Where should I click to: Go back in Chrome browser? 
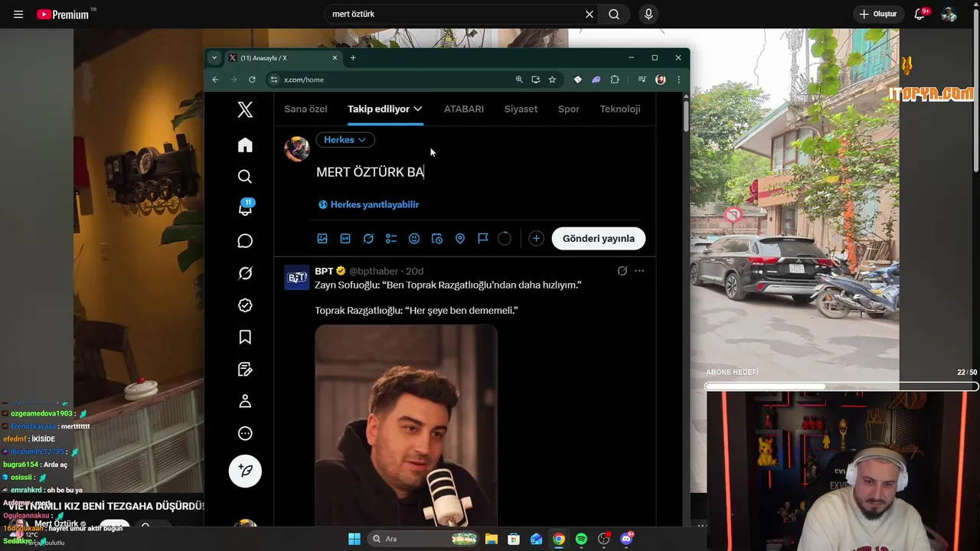pos(215,80)
